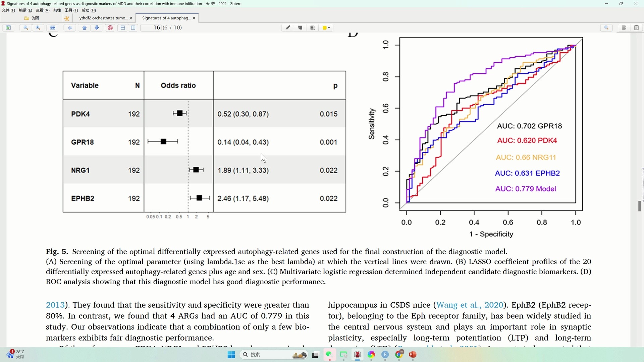Viewport: 644px width, 362px height.
Task: Click the previous page navigation button
Action: click(x=85, y=27)
